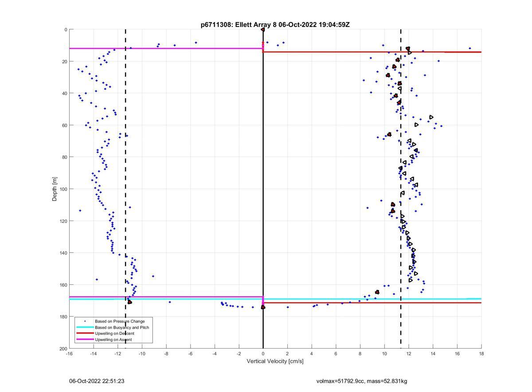Click x-axis tick label '-2'
This screenshot has width=532, height=392.
(239, 354)
